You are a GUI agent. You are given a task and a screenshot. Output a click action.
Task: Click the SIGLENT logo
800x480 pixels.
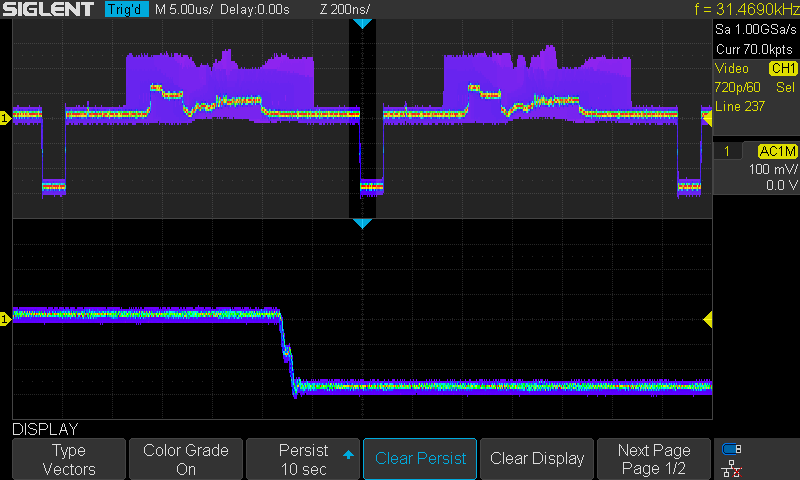point(48,9)
